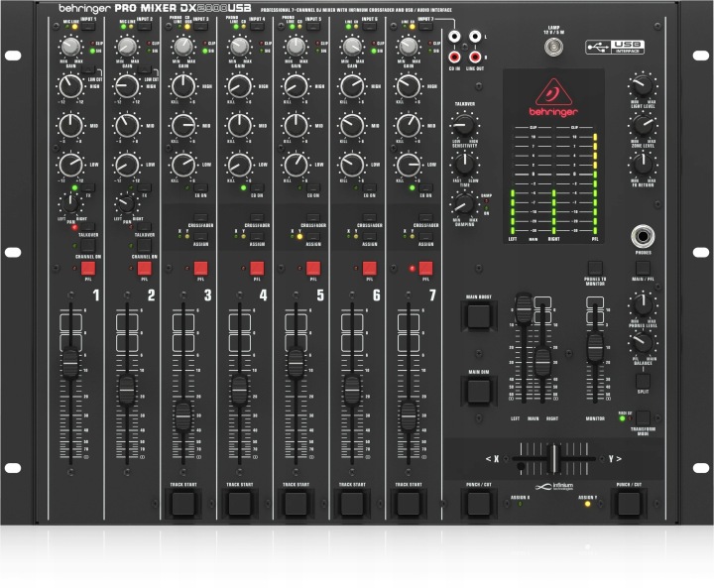
Task: Click the white left CD IN RCA jack
Action: coord(454,36)
